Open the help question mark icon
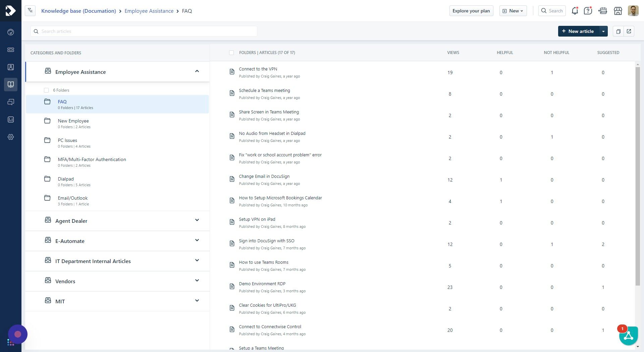Viewport: 644px width, 352px height. (x=588, y=11)
